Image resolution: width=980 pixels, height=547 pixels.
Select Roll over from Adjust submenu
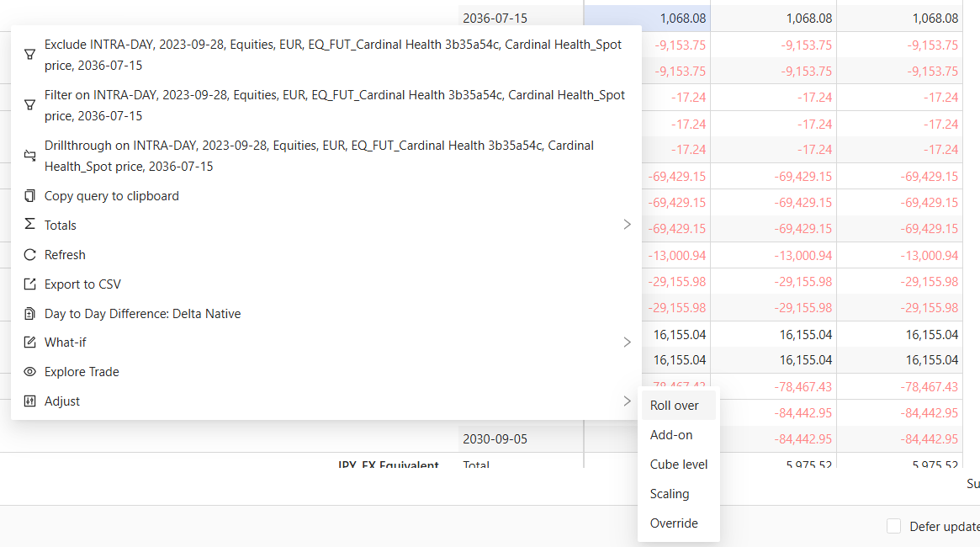(675, 406)
